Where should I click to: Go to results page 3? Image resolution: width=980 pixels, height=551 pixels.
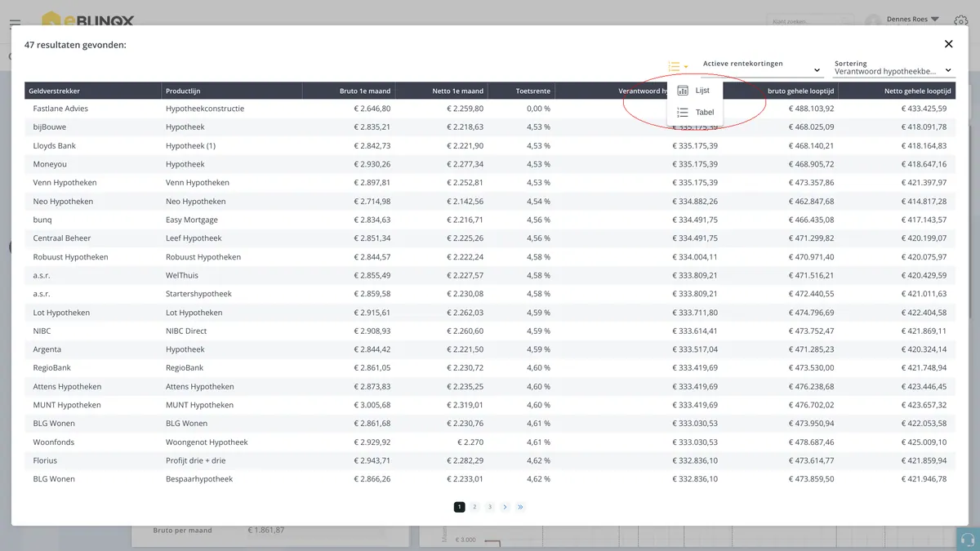pyautogui.click(x=490, y=507)
